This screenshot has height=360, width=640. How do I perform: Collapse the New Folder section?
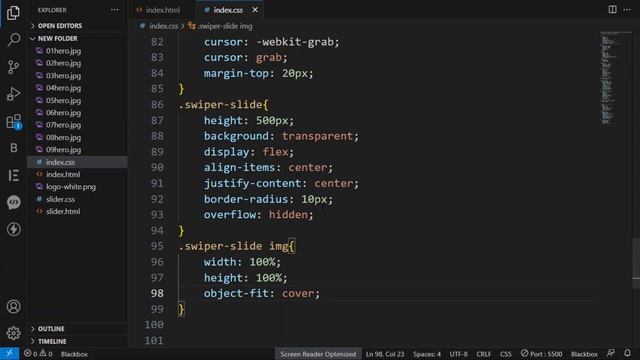(x=58, y=38)
